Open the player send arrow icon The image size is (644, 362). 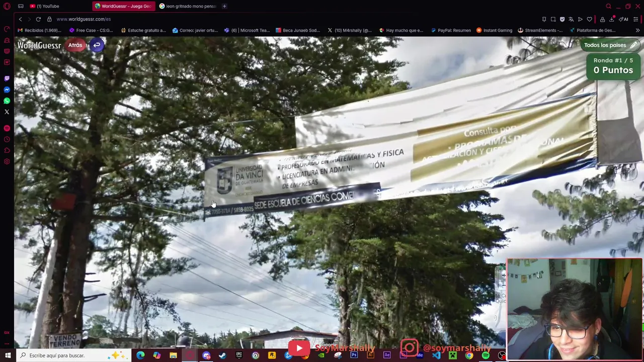(x=580, y=19)
